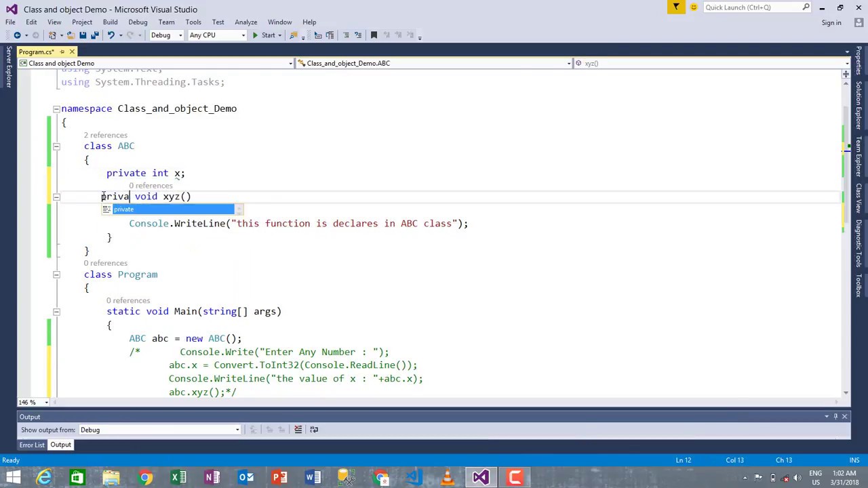Open the Tools menu
Viewport: 868px width, 488px height.
pos(193,22)
